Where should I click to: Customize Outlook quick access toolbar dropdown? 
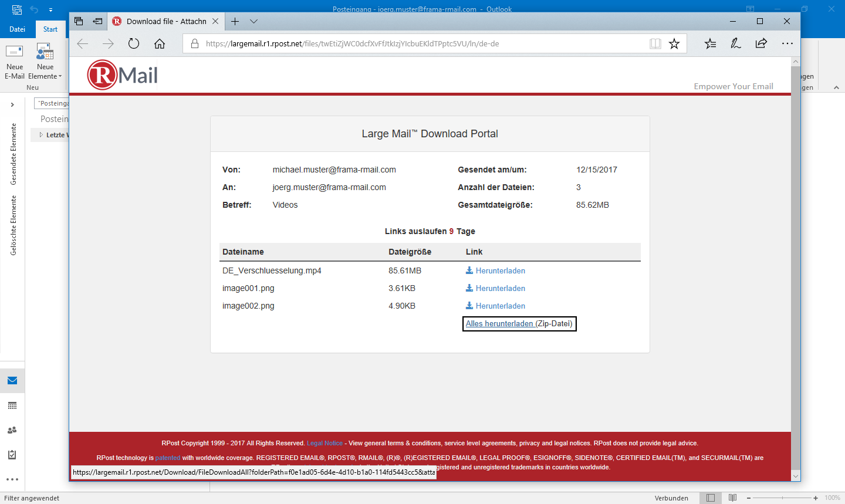(x=50, y=9)
